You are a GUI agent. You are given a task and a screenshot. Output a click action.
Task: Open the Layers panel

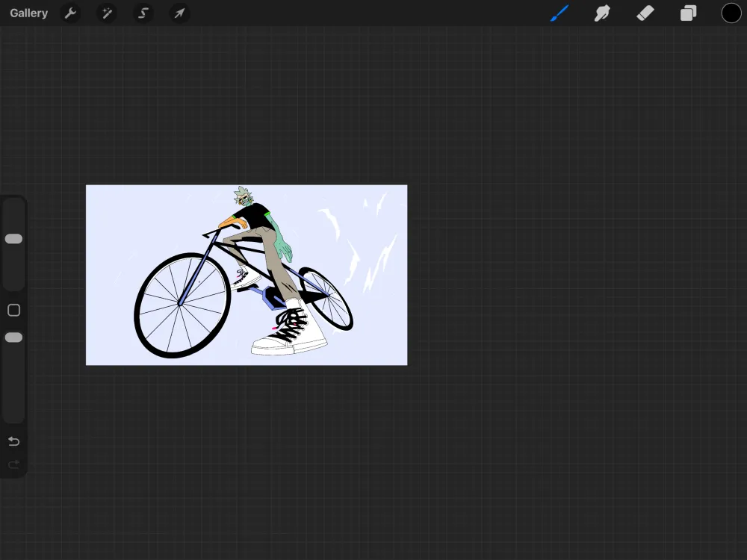688,13
